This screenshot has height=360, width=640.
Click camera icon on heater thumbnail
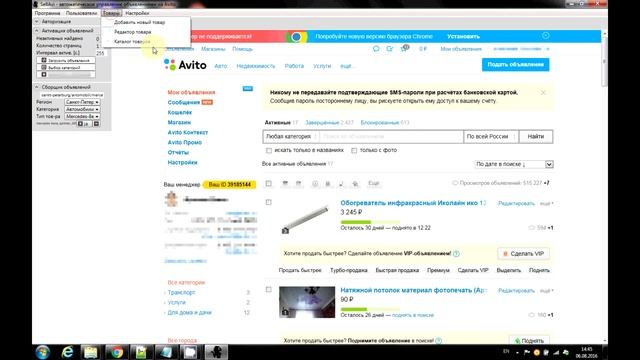click(285, 231)
